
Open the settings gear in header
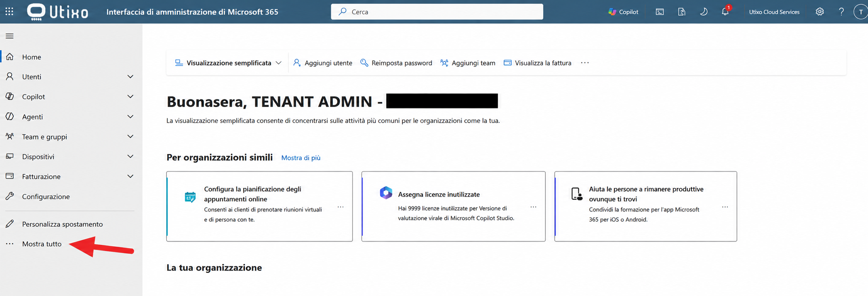click(820, 12)
